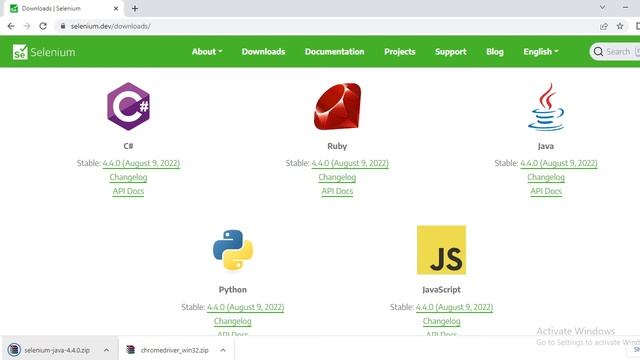Click the Ruby heading text

337,146
